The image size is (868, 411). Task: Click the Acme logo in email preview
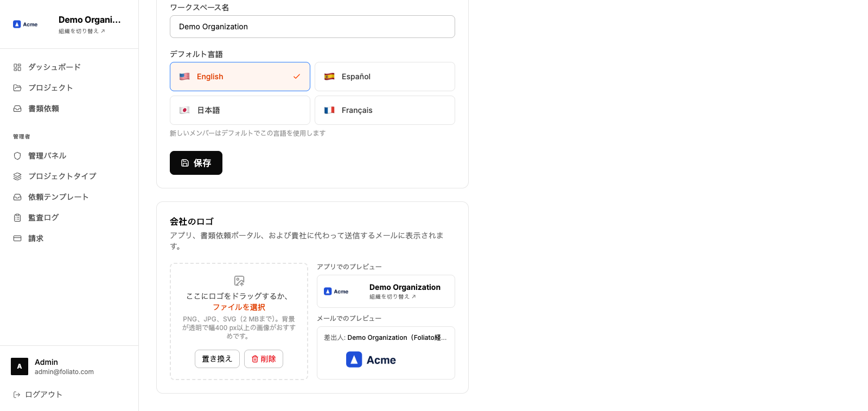point(371,360)
